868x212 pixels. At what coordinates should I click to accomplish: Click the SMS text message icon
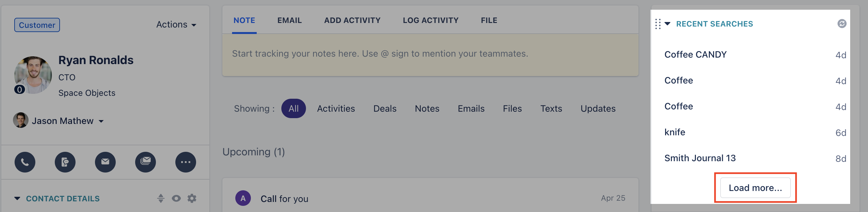coord(65,162)
